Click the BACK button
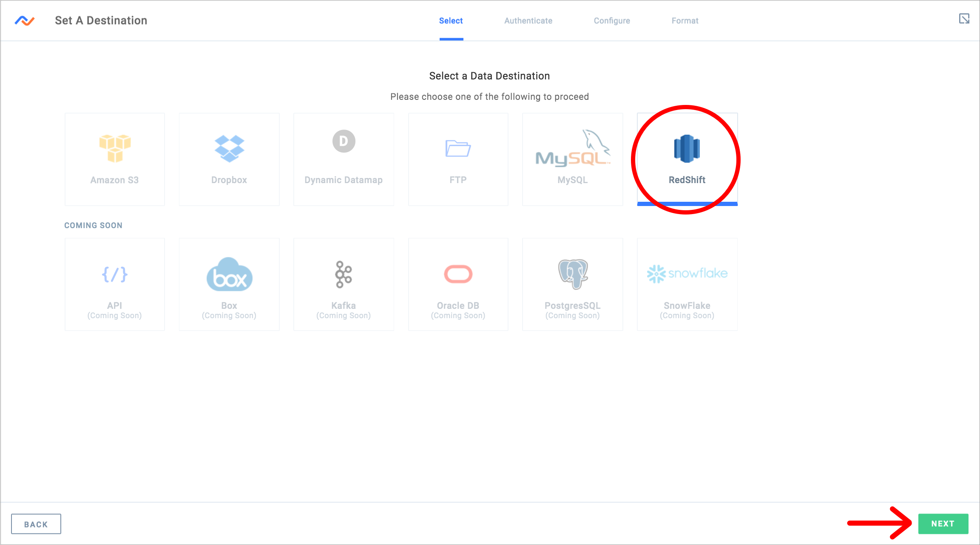This screenshot has height=545, width=980. pyautogui.click(x=36, y=524)
